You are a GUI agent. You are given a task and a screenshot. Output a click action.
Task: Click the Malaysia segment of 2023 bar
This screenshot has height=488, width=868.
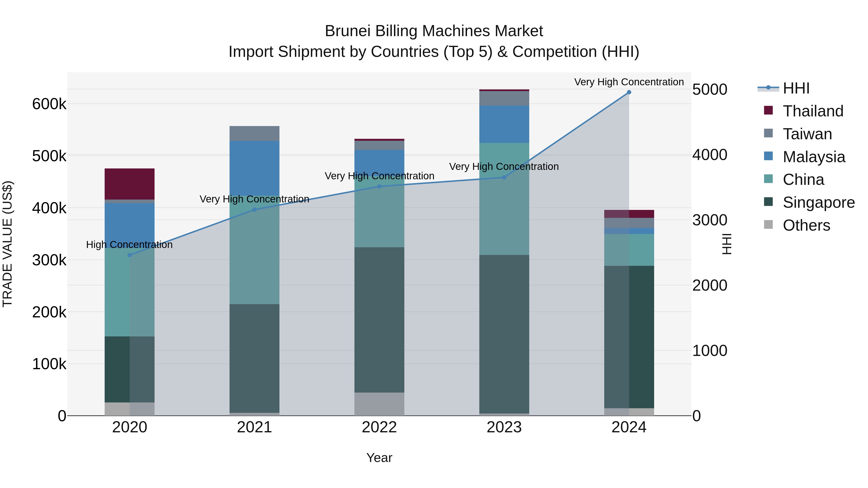504,124
